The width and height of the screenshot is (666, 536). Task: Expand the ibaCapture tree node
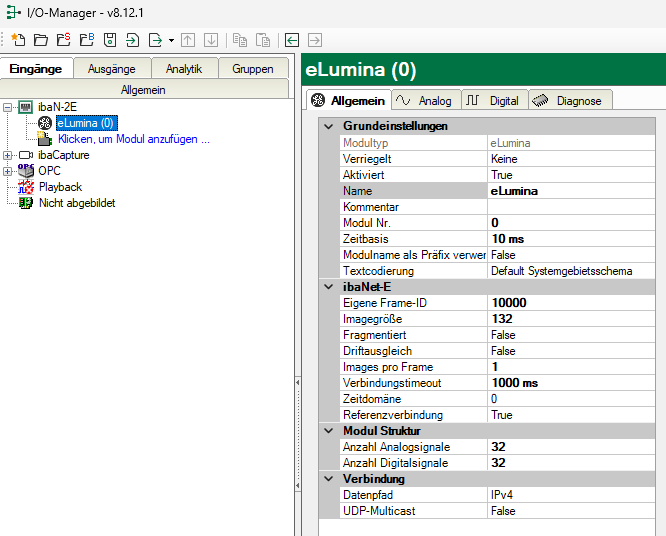coord(9,155)
